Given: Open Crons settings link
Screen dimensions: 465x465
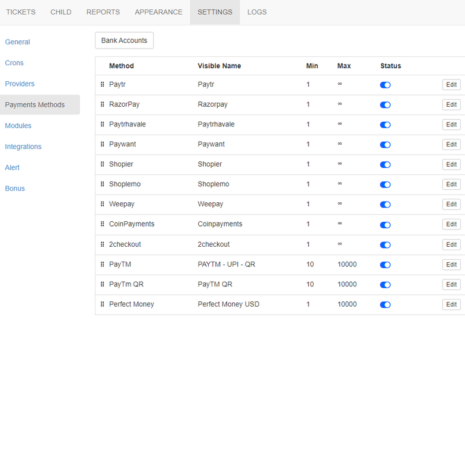Looking at the screenshot, I should pyautogui.click(x=14, y=63).
